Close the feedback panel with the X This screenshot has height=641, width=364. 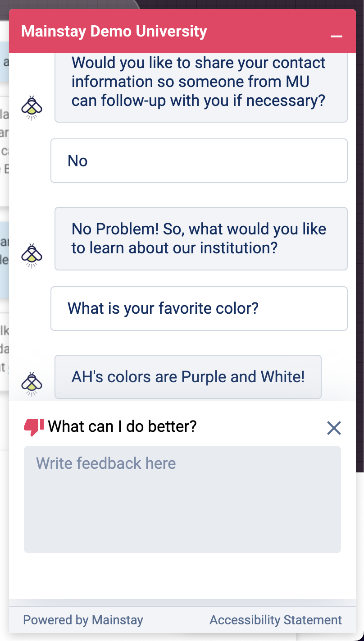(334, 428)
